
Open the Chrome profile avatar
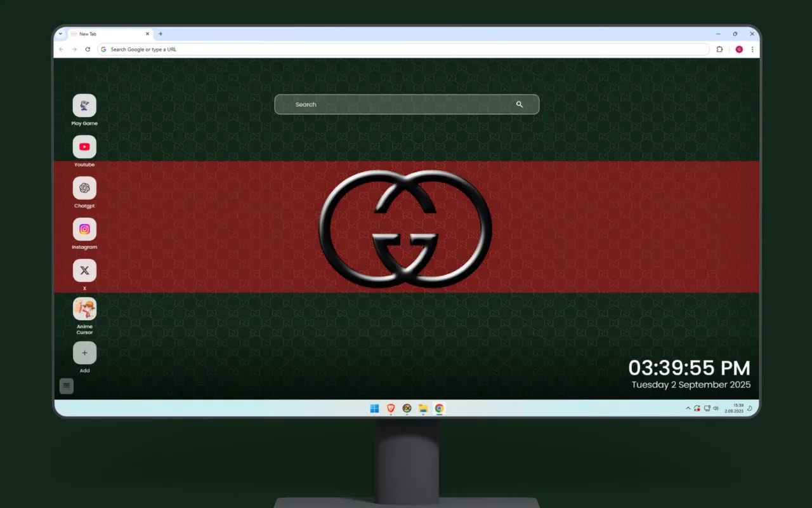point(739,50)
